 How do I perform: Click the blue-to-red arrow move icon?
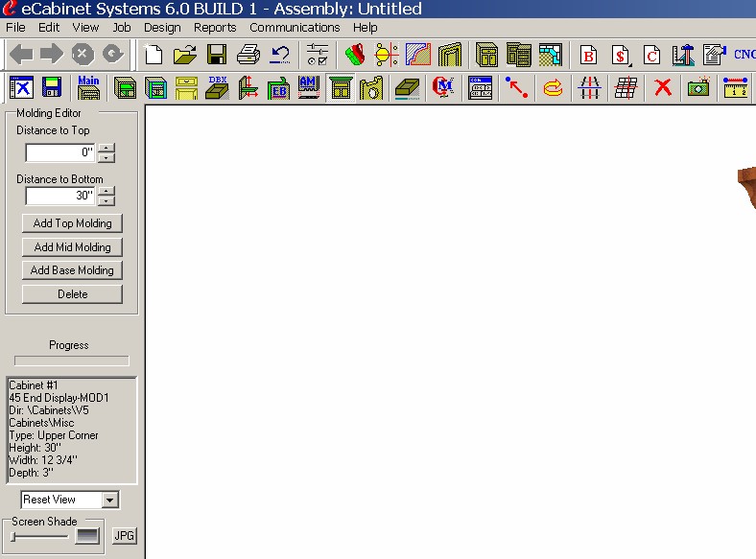click(x=516, y=87)
